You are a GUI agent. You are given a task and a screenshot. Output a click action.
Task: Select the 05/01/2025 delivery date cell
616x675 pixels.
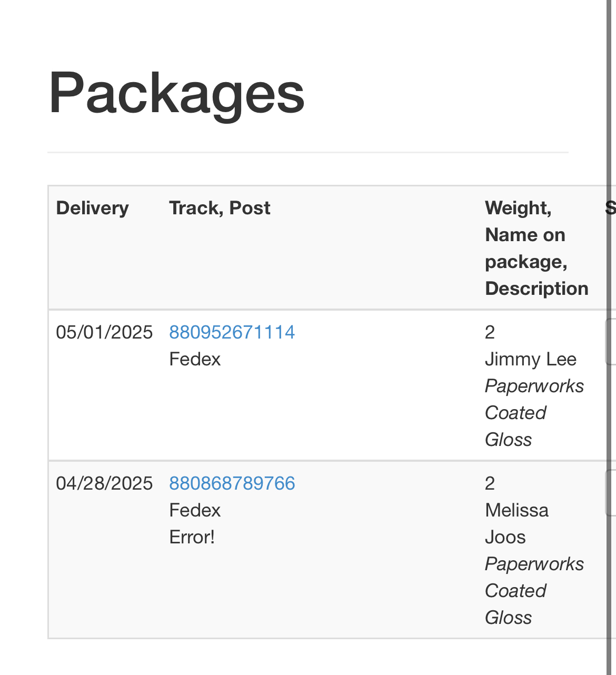[104, 332]
